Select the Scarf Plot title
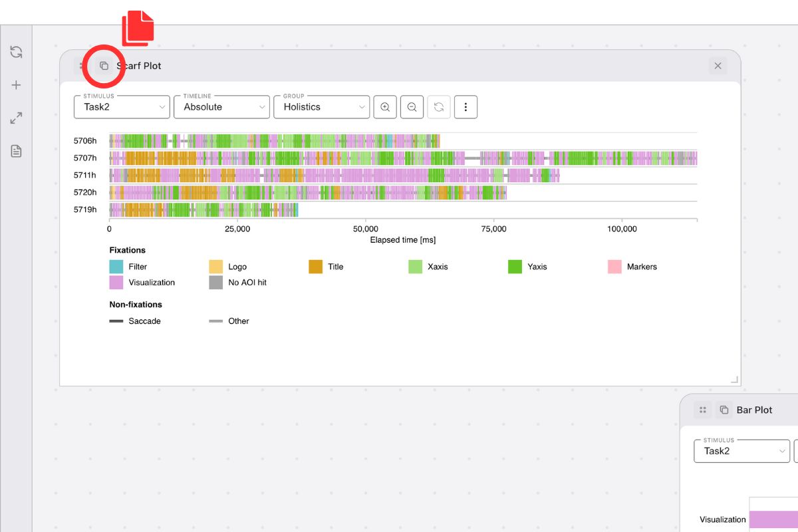798x532 pixels. tap(138, 66)
